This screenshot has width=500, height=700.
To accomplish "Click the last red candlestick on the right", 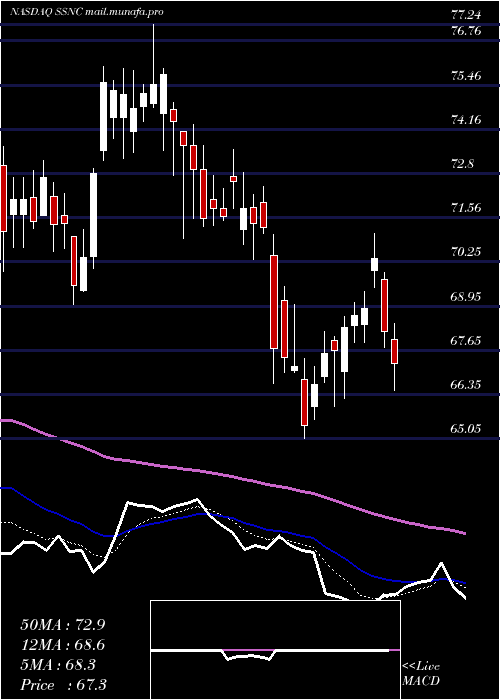I will 394,357.
